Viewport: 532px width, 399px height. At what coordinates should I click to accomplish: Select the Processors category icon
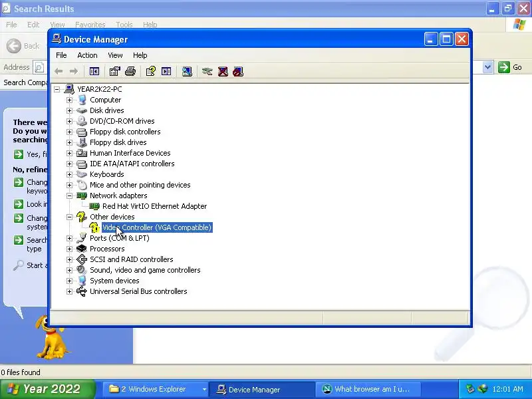pos(82,249)
